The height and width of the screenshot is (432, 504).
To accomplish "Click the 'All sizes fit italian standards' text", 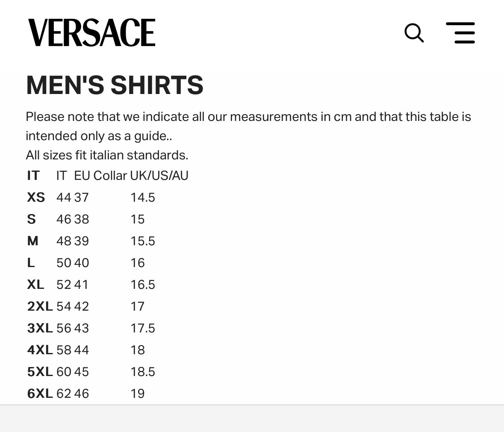I will (107, 155).
